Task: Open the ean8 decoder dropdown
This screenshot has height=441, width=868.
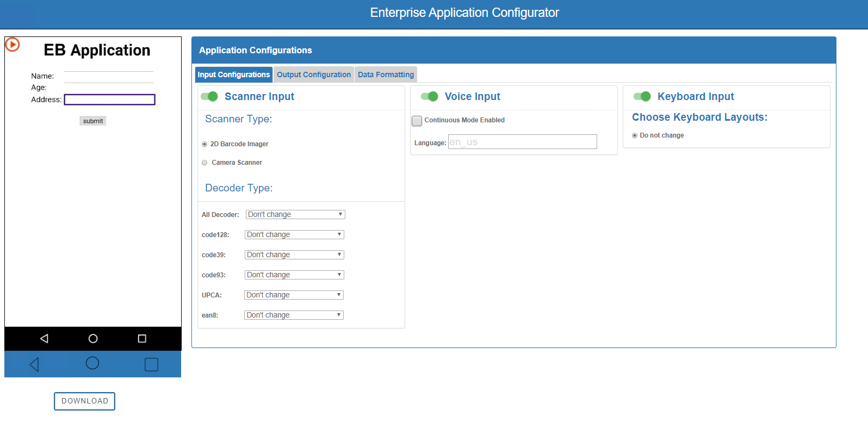Action: click(x=294, y=315)
